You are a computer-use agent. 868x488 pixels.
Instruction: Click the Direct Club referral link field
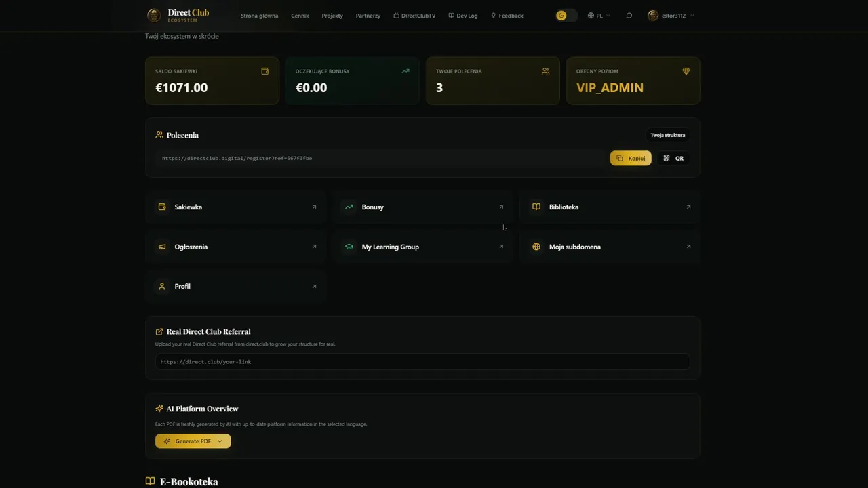click(422, 362)
